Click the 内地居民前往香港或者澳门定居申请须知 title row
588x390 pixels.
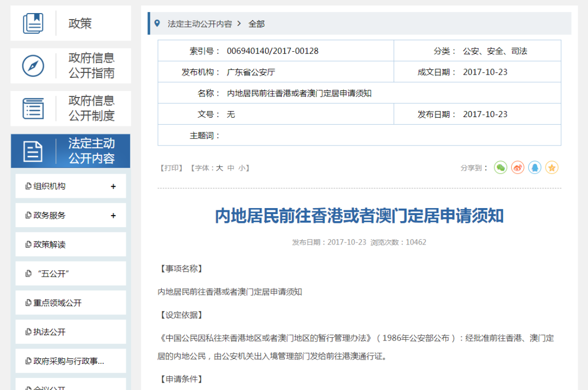coord(358,93)
